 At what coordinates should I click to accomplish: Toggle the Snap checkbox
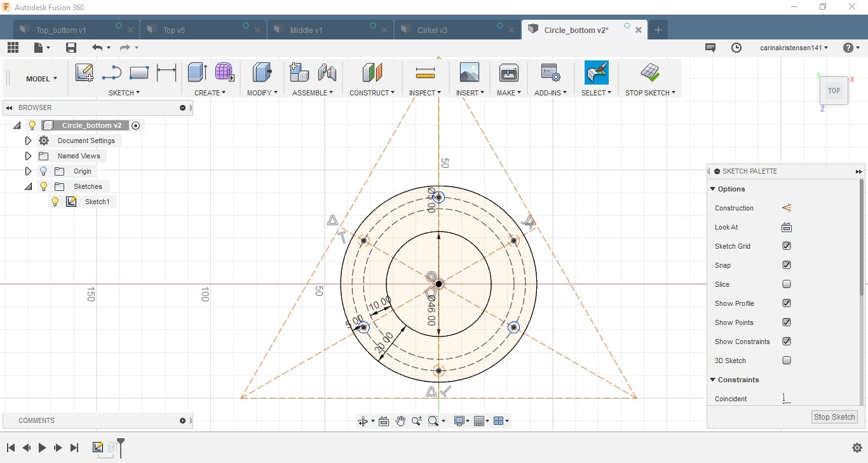point(787,265)
